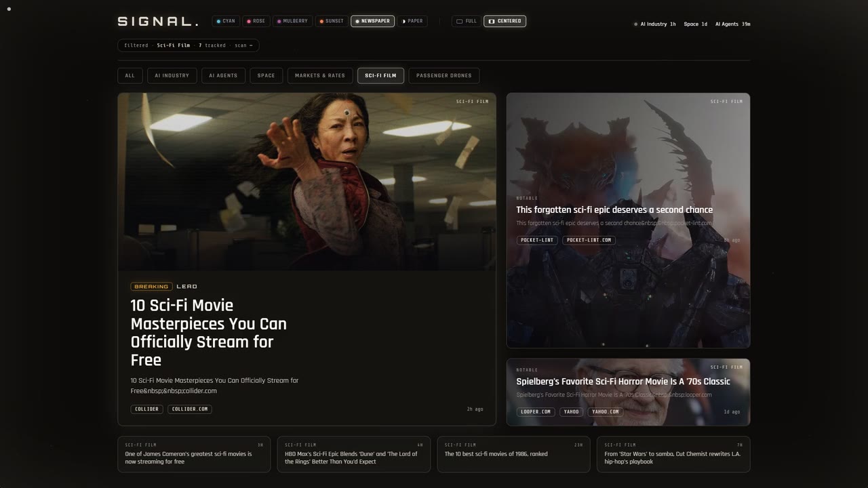
Task: Click the Pocket-lint source tag
Action: click(537, 240)
